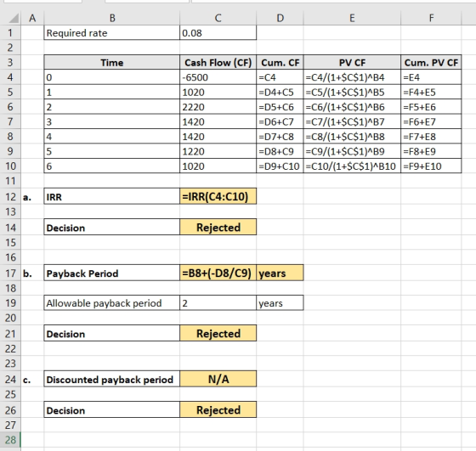Select the -6500 cash flow cell
The width and height of the screenshot is (476, 451).
(x=218, y=77)
